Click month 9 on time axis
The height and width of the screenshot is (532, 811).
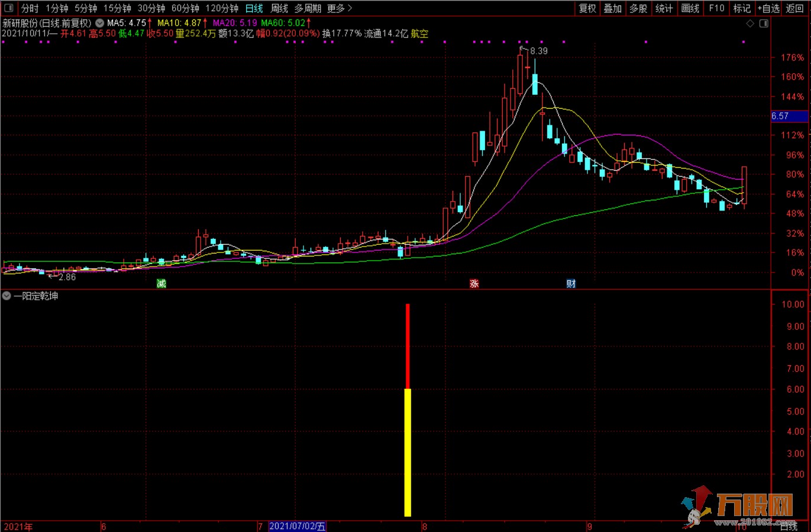click(589, 526)
